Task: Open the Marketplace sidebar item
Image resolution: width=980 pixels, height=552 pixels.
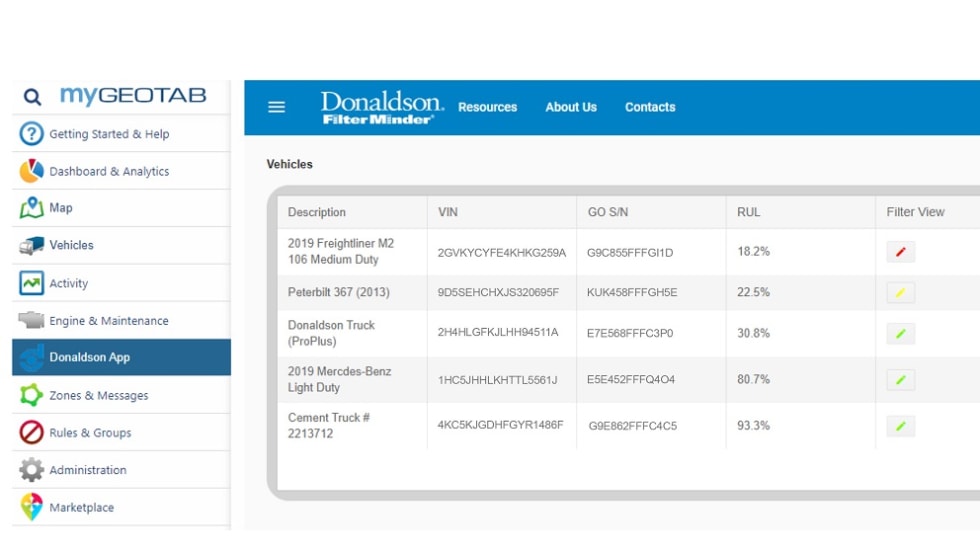Action: coord(81,508)
